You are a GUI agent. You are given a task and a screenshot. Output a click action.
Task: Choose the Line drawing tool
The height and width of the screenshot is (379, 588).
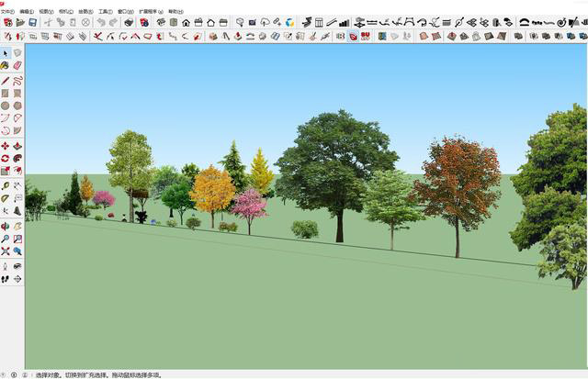point(6,81)
